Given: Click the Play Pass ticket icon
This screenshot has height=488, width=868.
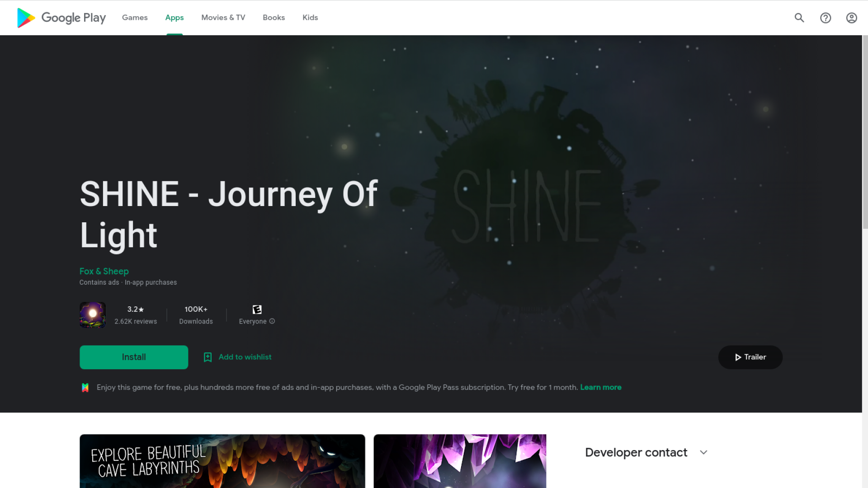Looking at the screenshot, I should pyautogui.click(x=85, y=388).
